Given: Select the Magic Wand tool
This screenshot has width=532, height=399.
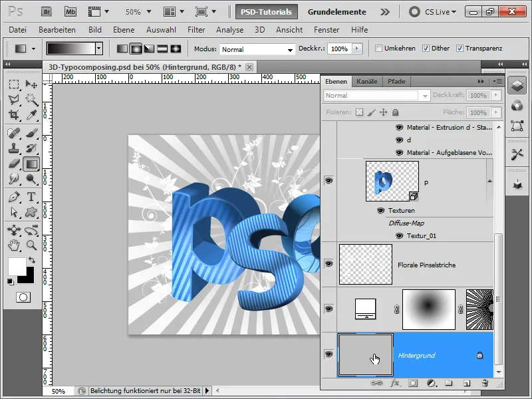Looking at the screenshot, I should click(x=31, y=99).
